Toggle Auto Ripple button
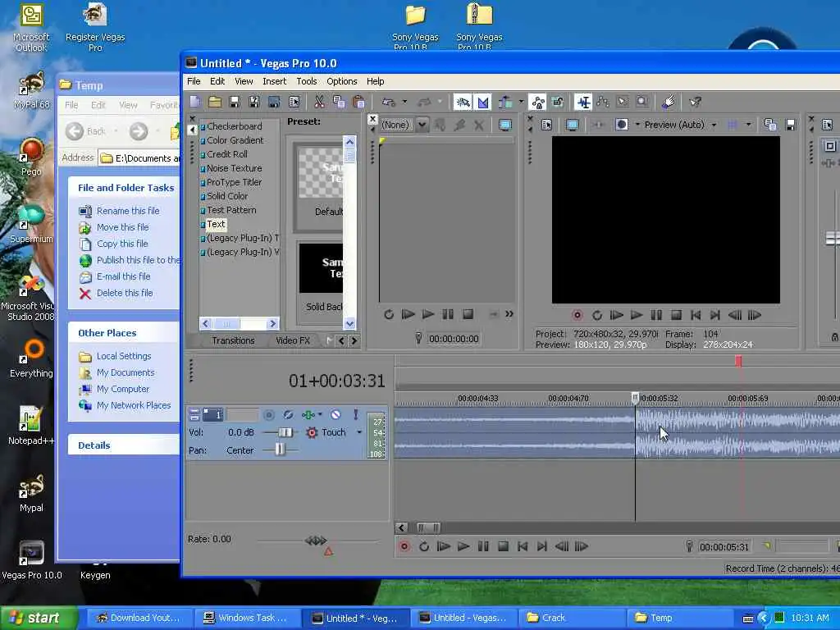Viewport: 840px width, 630px height. coord(505,102)
